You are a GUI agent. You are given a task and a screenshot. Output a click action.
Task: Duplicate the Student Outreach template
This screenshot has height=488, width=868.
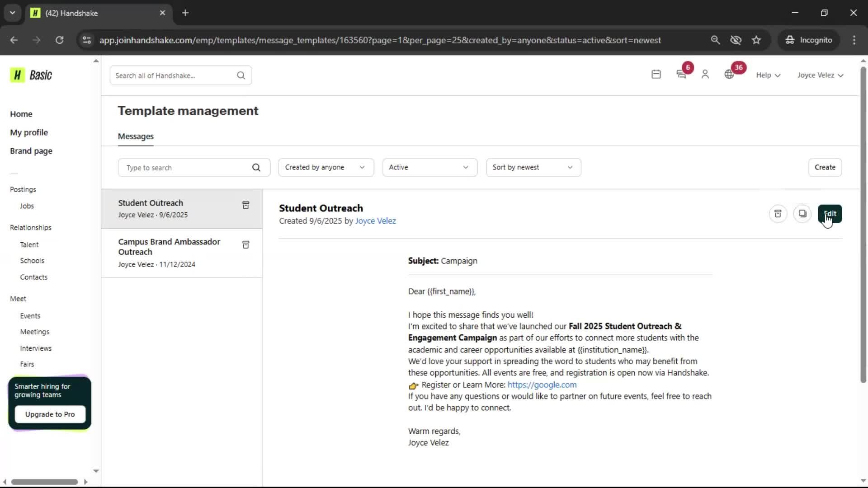point(802,214)
